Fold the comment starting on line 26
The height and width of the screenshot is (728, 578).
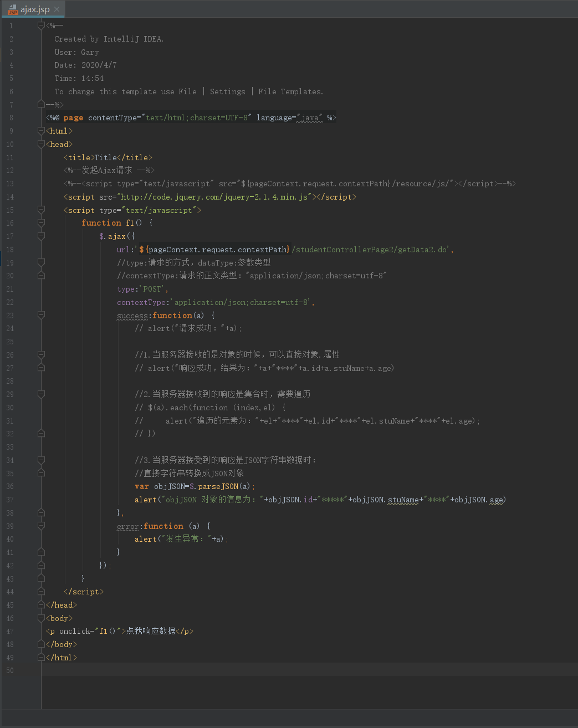pyautogui.click(x=41, y=354)
